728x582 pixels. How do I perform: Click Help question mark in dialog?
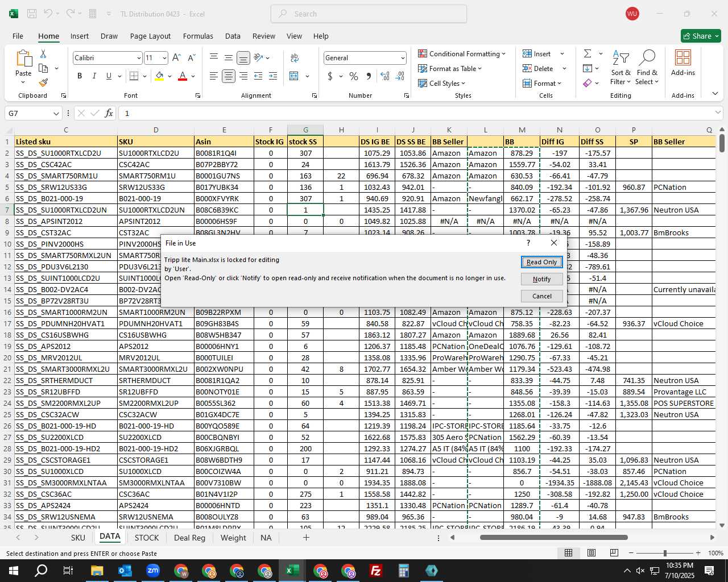[x=528, y=243]
